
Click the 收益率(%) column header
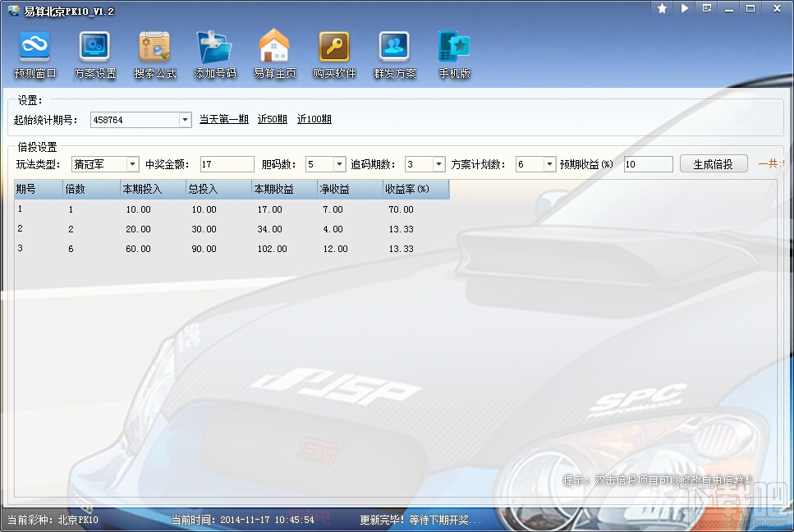point(415,190)
